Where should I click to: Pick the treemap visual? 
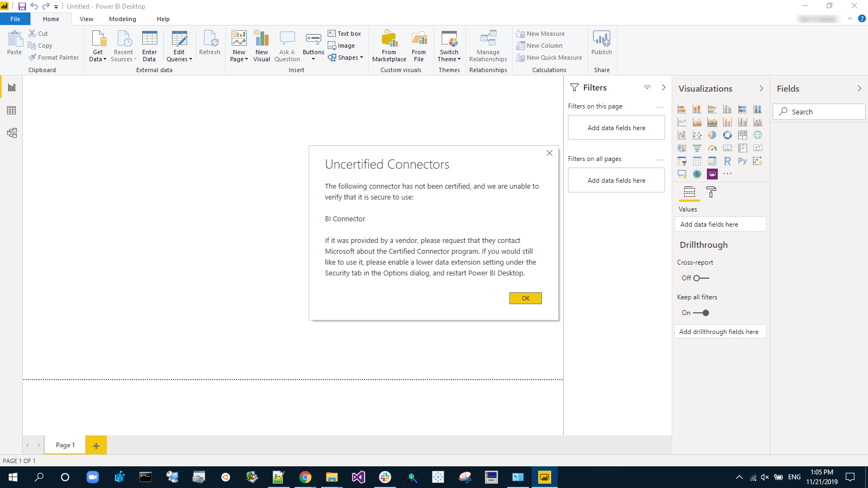743,135
